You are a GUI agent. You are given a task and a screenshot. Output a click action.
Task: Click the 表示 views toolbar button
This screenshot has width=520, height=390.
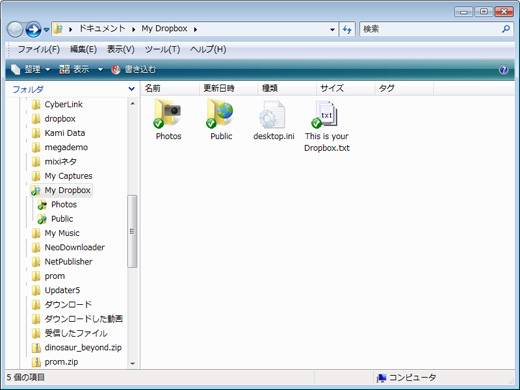74,69
